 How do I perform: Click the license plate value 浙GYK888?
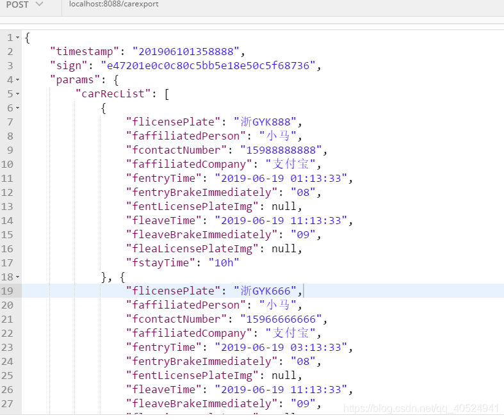click(x=265, y=122)
